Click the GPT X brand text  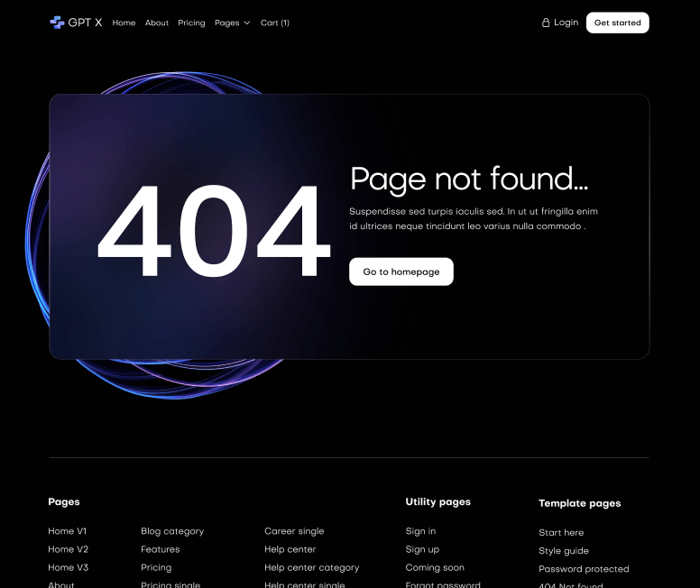86,23
